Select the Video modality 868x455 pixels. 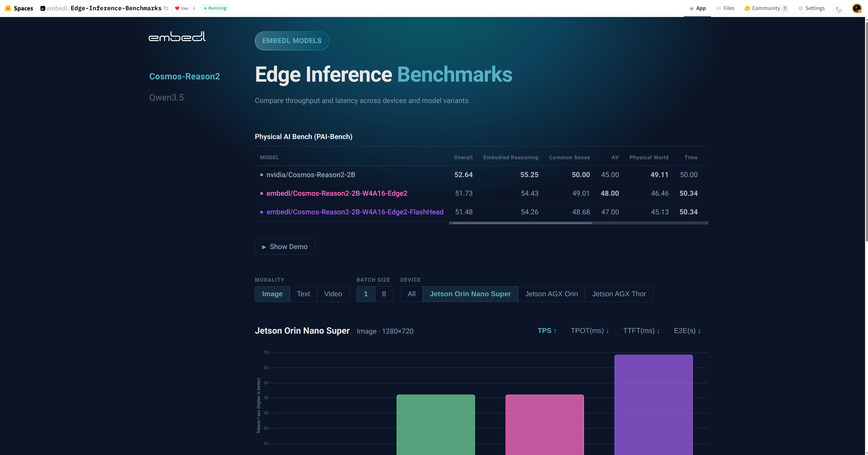[x=333, y=294]
